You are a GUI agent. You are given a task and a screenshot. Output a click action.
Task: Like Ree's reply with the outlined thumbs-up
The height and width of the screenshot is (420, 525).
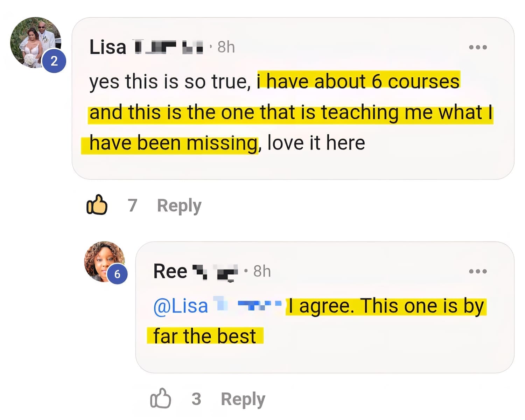point(161,398)
